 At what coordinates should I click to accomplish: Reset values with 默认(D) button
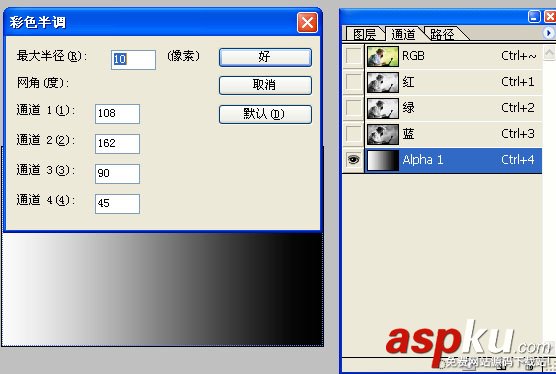[x=265, y=114]
